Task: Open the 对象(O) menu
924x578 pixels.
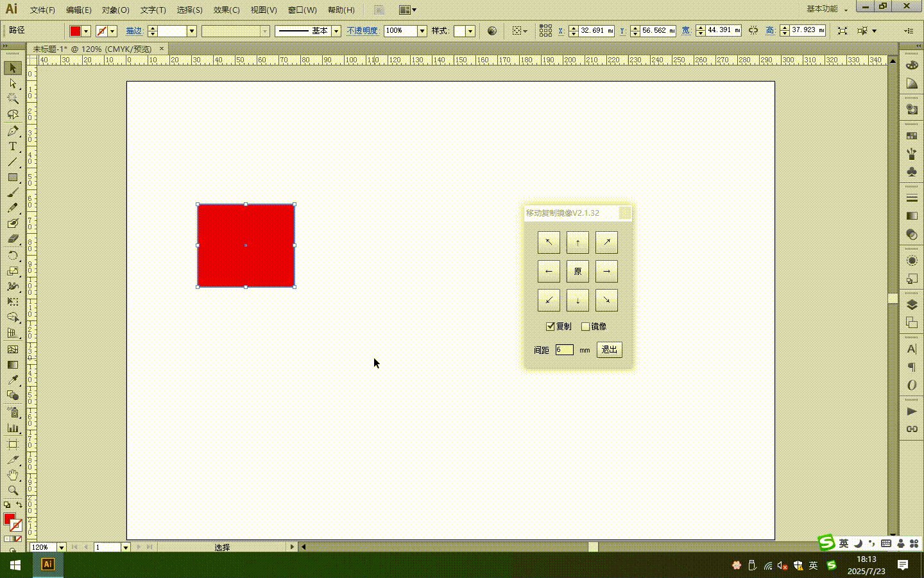Action: point(116,10)
